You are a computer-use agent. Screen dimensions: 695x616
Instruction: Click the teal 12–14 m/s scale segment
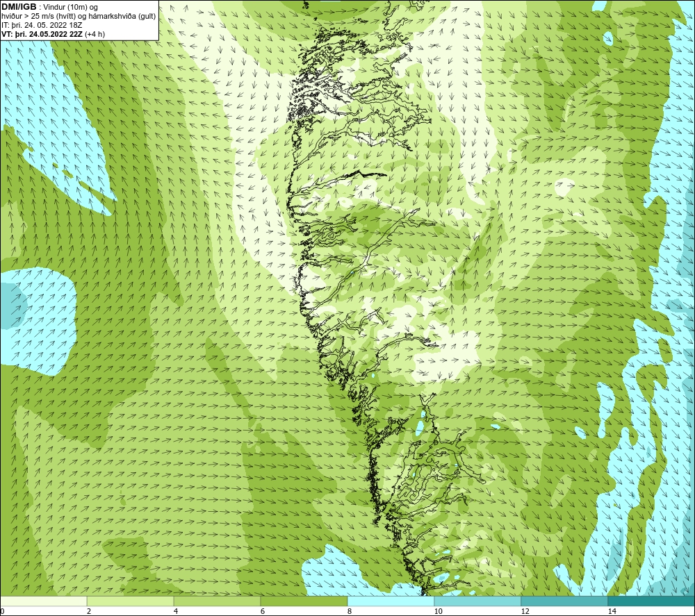564,601
